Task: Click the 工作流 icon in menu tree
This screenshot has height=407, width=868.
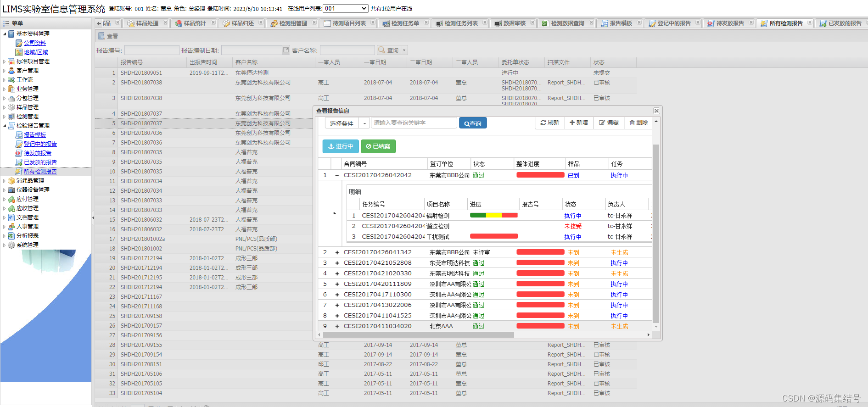Action: 11,80
